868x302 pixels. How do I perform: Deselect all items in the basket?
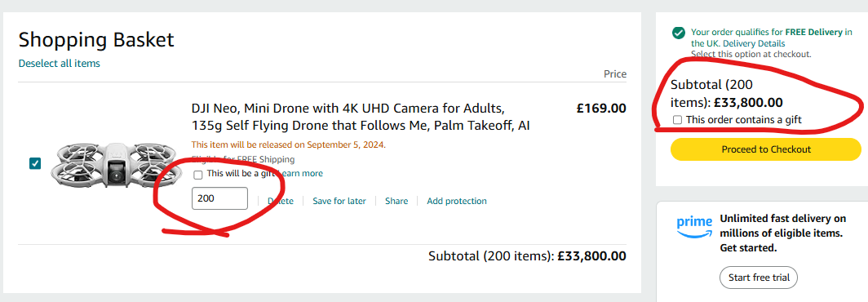click(60, 63)
